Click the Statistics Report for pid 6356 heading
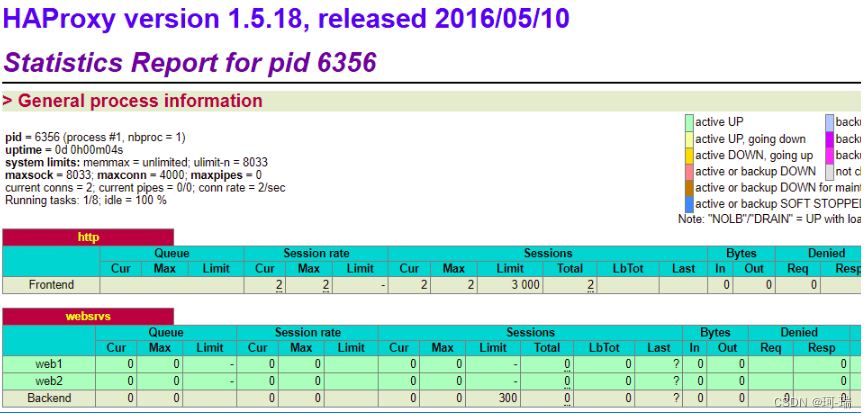 click(x=190, y=62)
